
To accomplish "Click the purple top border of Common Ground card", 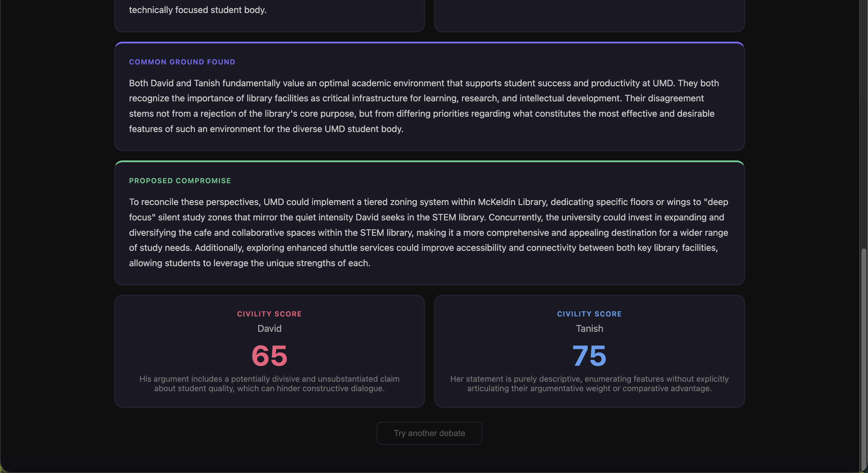I will tap(429, 43).
